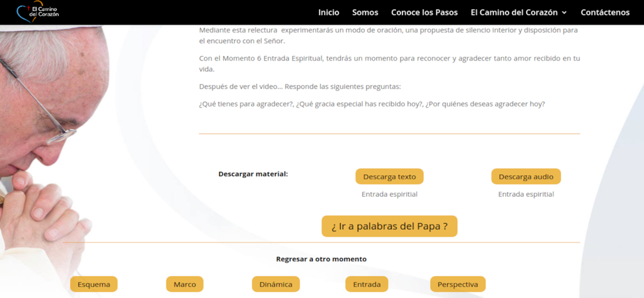Go to Marco moment

[x=185, y=284]
